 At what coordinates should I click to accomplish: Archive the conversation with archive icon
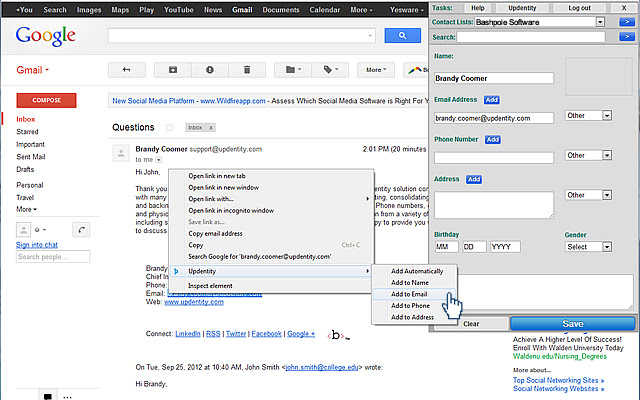coord(173,70)
